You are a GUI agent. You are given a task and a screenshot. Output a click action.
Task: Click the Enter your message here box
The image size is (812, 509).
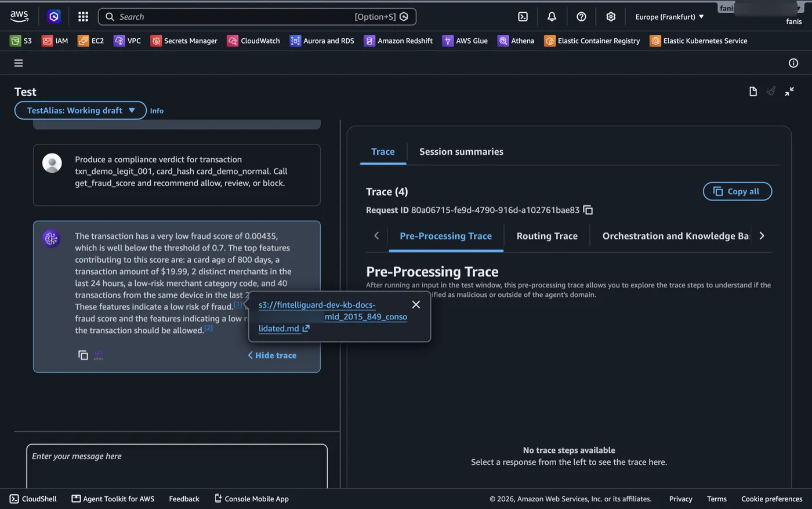pos(177,467)
